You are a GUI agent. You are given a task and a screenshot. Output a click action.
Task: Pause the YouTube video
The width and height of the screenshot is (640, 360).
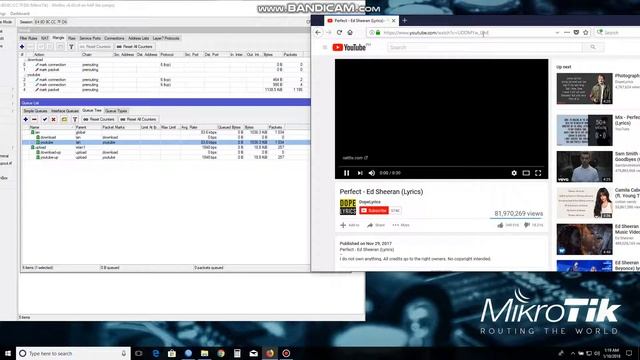coord(347,173)
